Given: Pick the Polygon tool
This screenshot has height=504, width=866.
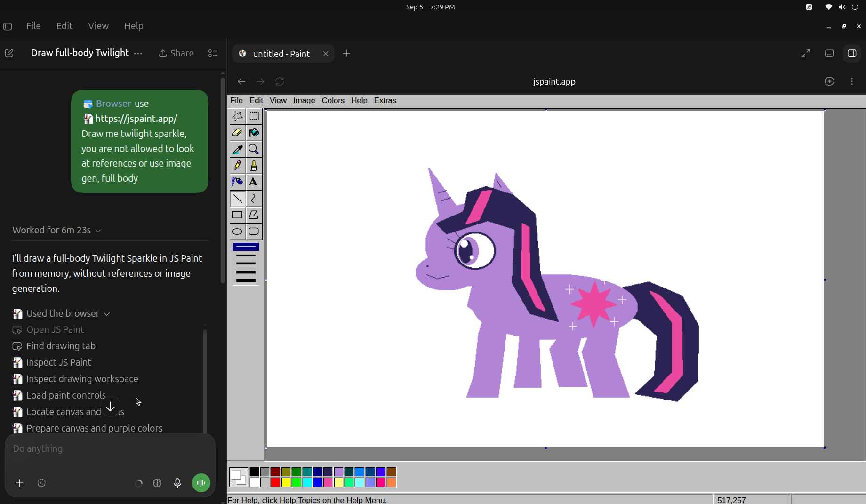Looking at the screenshot, I should click(254, 215).
